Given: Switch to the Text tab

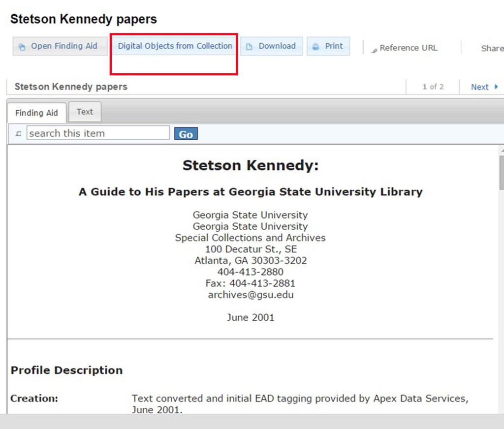Looking at the screenshot, I should (85, 112).
